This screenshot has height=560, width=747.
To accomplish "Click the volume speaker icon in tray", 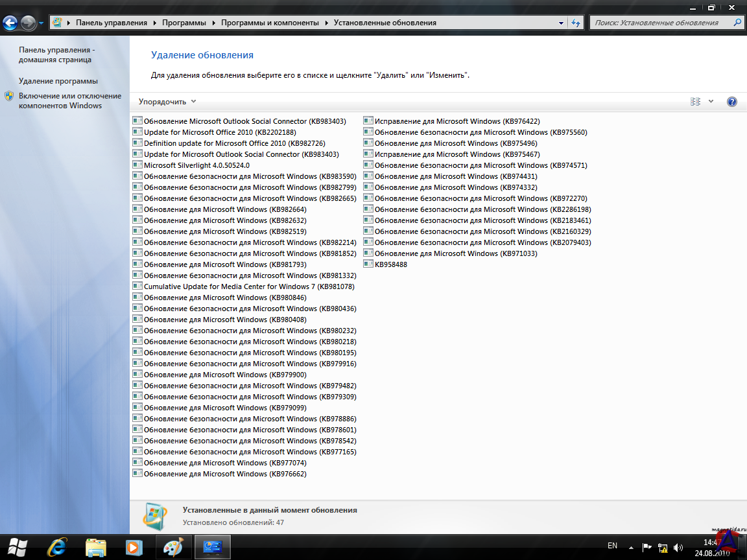I will coord(678,547).
